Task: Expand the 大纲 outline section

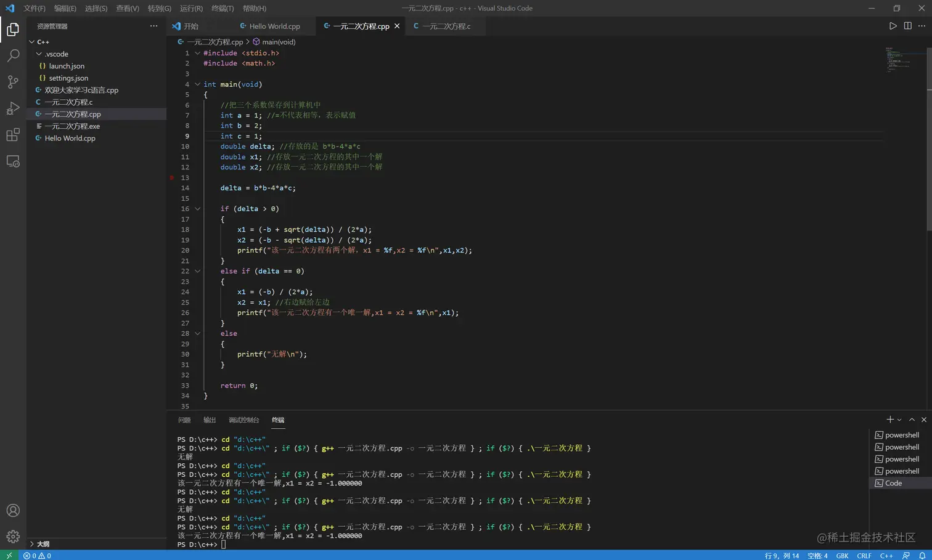Action: click(x=43, y=544)
